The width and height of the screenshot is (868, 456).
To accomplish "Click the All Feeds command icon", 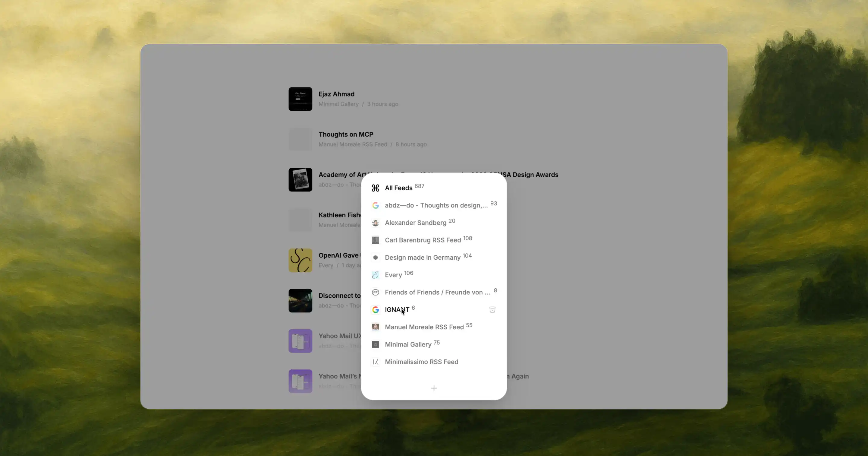I will click(x=375, y=188).
